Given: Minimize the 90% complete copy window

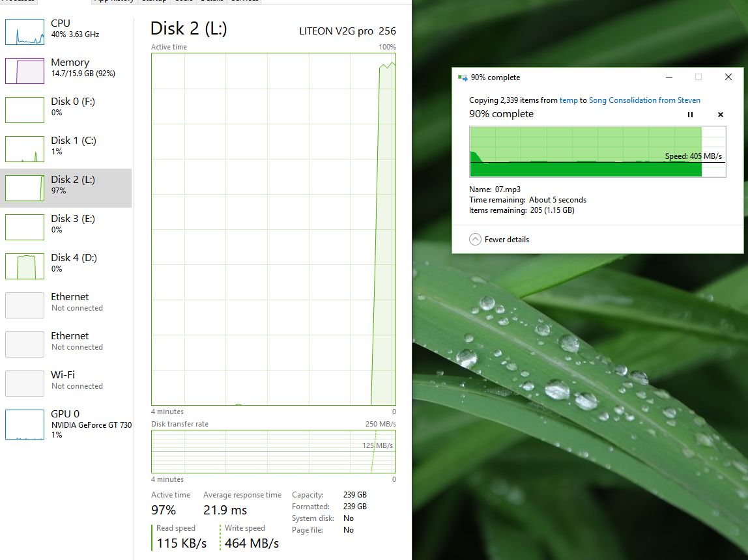Looking at the screenshot, I should (669, 77).
